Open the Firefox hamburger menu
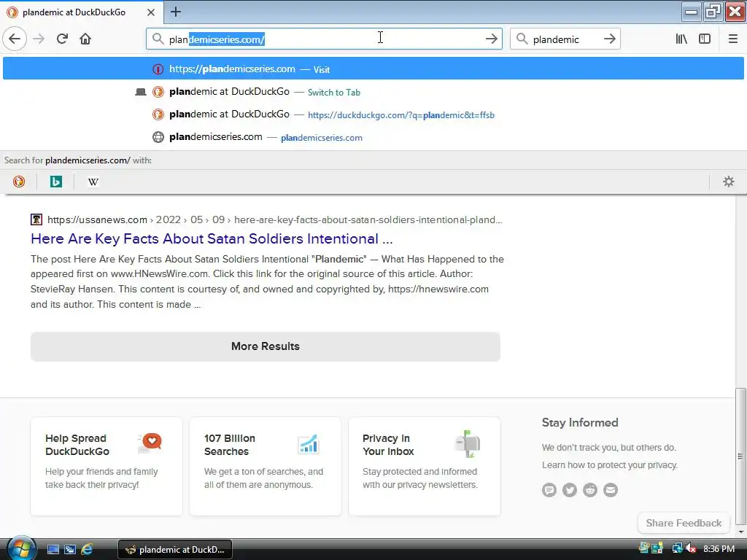The height and width of the screenshot is (560, 747). [x=732, y=39]
